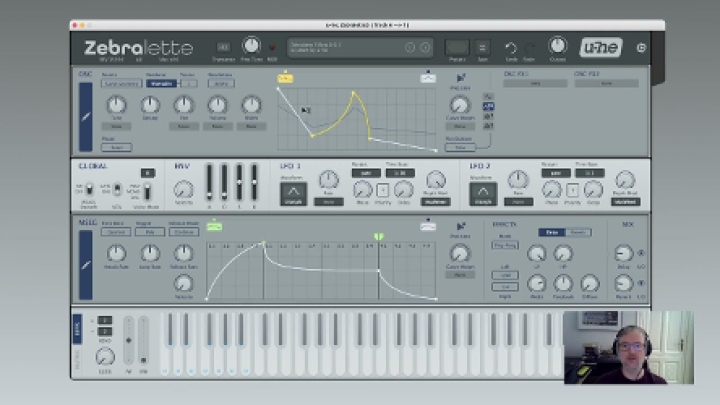Viewport: 720px width, 405px height.
Task: Select the Wavetable renderer option
Action: (161, 84)
